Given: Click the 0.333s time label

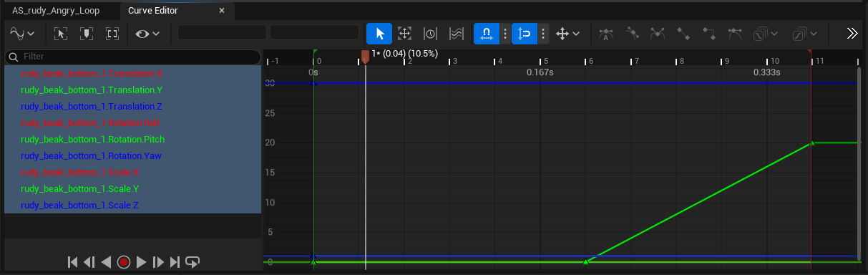Looking at the screenshot, I should (x=766, y=73).
